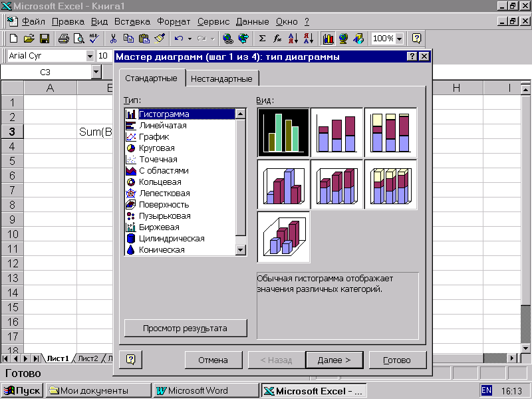Click the Далее > button
The height and width of the screenshot is (399, 532).
coord(334,360)
